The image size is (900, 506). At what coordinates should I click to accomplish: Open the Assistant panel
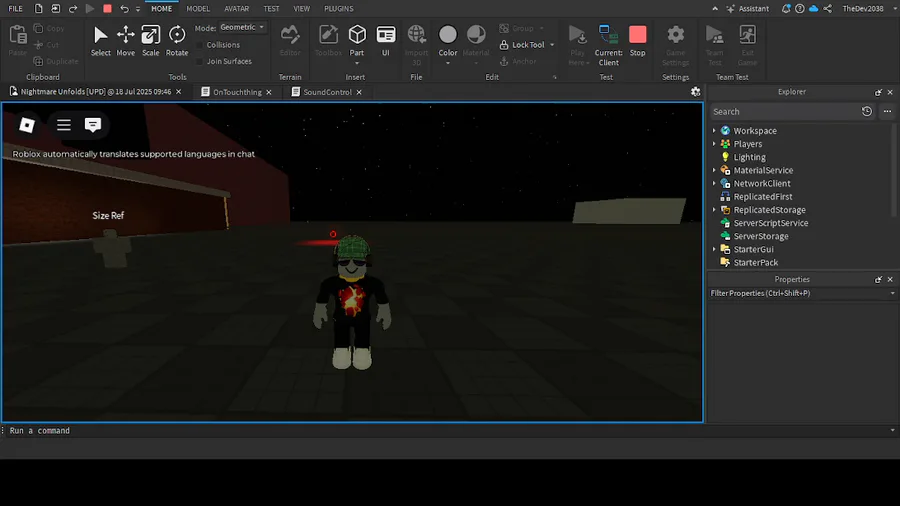748,9
